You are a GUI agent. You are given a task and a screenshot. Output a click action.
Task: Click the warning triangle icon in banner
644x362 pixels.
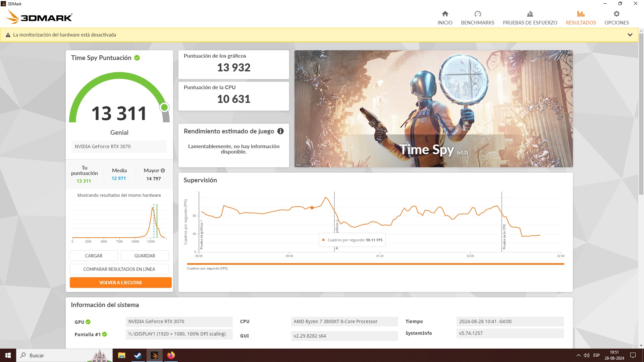point(8,35)
